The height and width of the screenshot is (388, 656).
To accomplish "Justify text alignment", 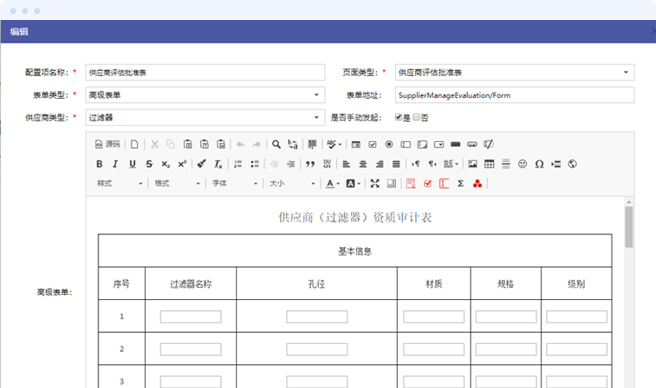I will point(396,164).
